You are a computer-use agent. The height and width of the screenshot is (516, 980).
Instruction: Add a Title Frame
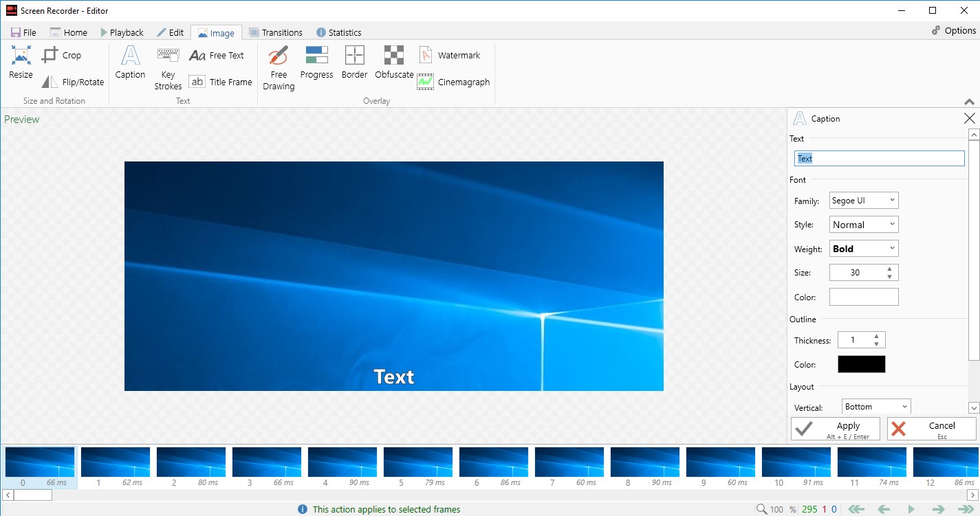coord(221,82)
